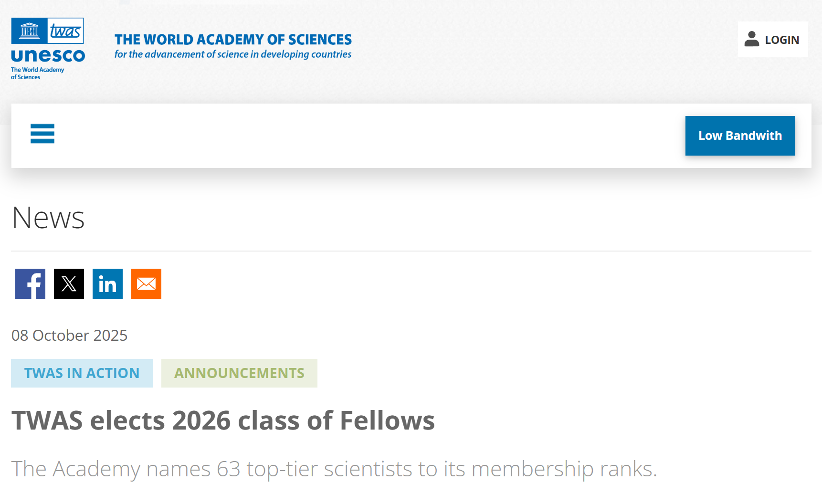Image resolution: width=822 pixels, height=504 pixels.
Task: Open the hamburger navigation menu
Action: tap(42, 134)
